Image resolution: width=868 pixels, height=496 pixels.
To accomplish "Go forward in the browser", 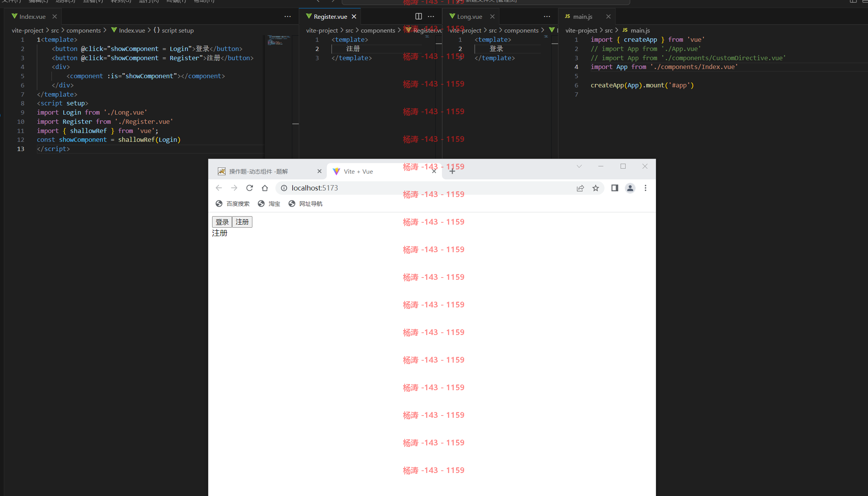I will coord(234,188).
